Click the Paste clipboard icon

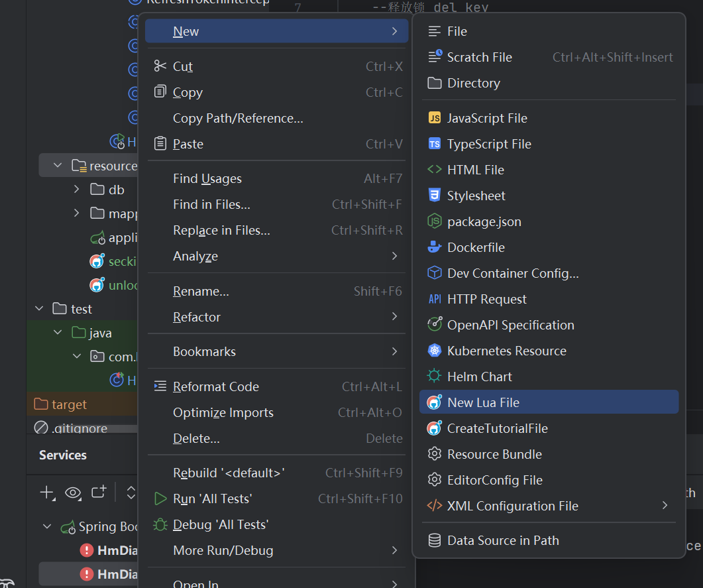click(160, 144)
